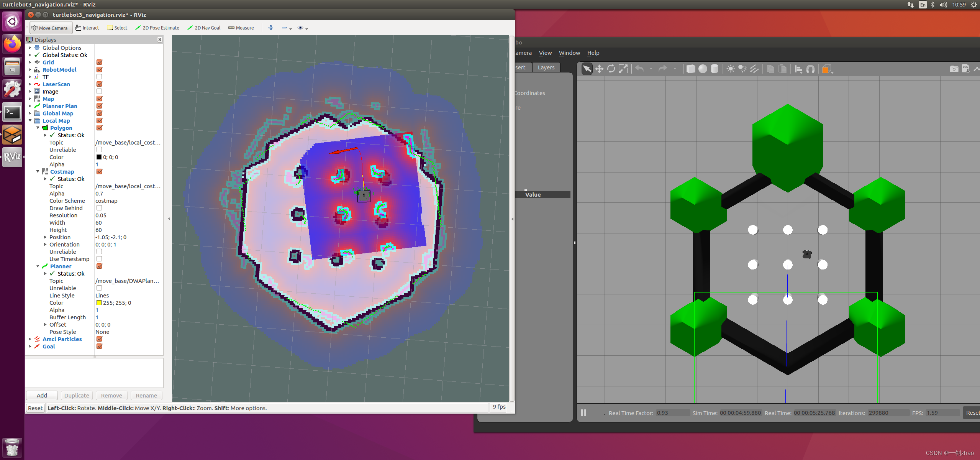Click Gazebo's rotate mode icon
The image size is (980, 460).
pos(611,69)
